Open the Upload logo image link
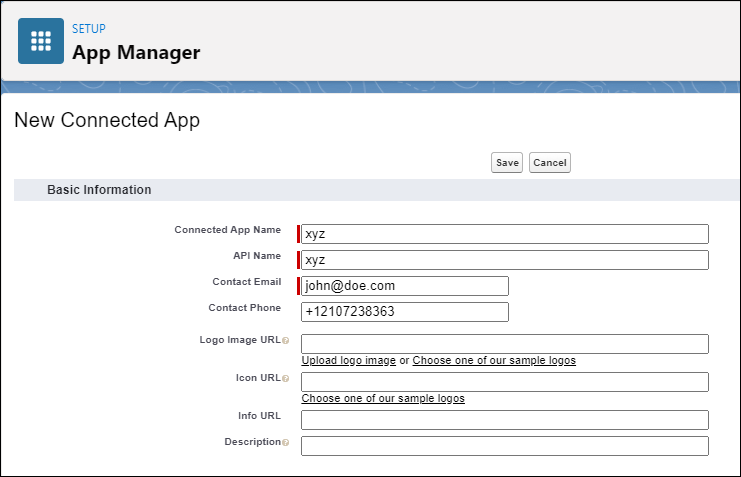The height and width of the screenshot is (477, 741). point(348,360)
